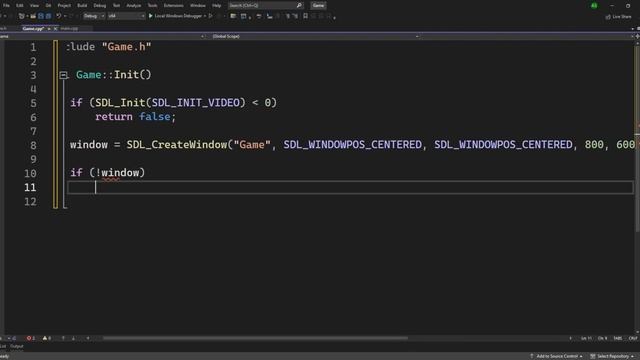Switch to the Game.cpp tab
Image resolution: width=640 pixels, height=360 pixels.
33,29
